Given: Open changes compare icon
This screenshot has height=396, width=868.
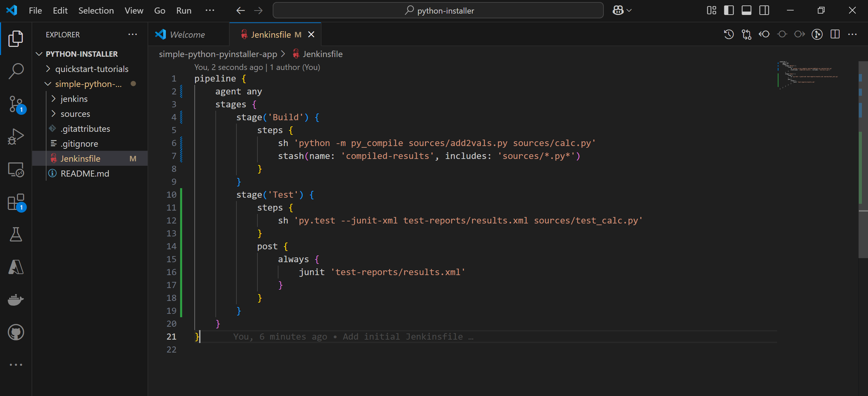Looking at the screenshot, I should pyautogui.click(x=746, y=34).
